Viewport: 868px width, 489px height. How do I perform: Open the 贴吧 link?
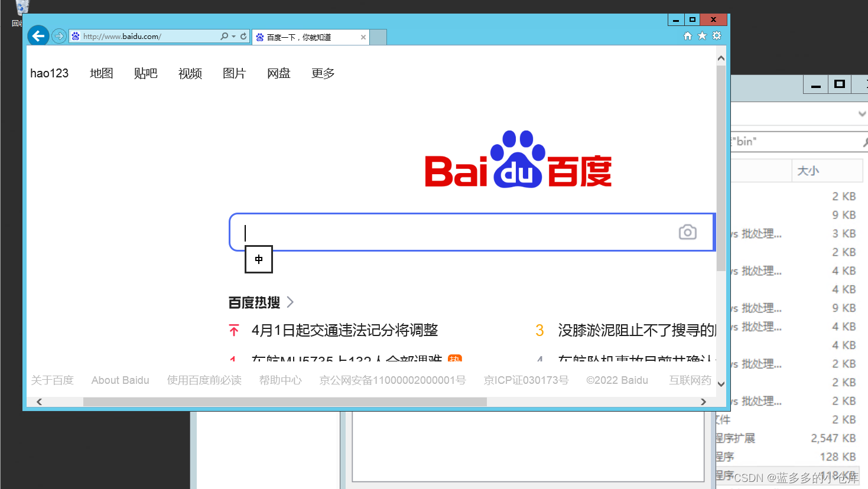click(146, 73)
